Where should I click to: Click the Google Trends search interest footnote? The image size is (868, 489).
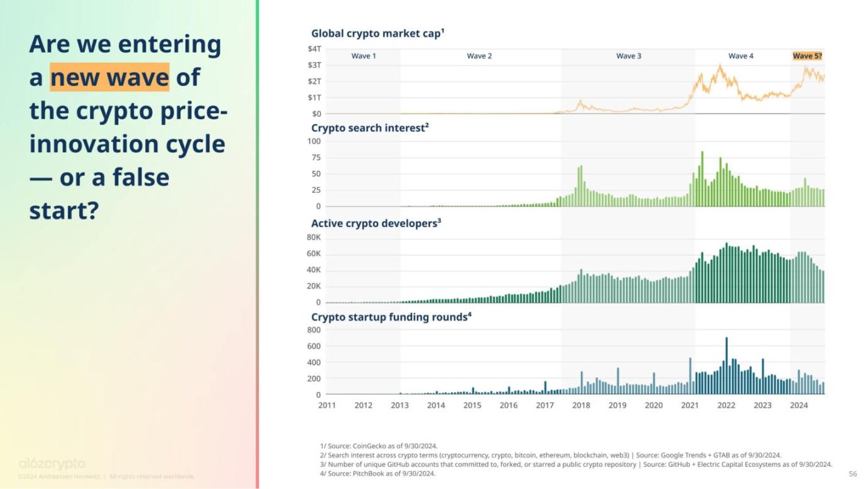(550, 455)
